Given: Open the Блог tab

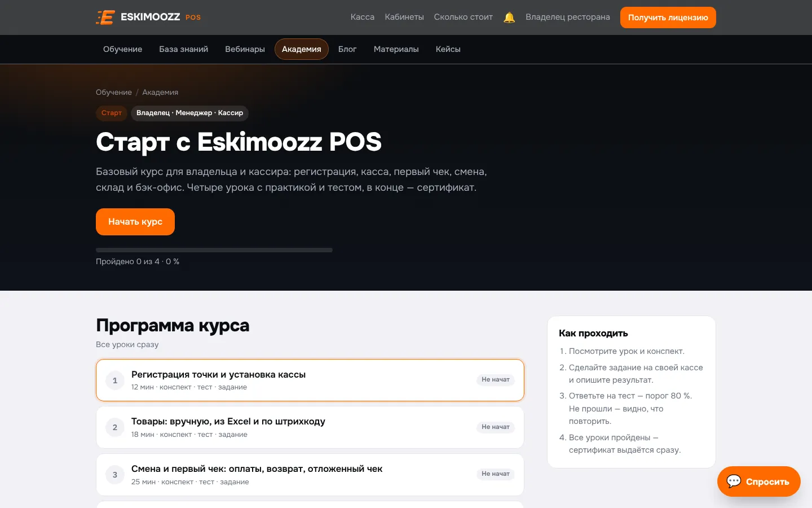Looking at the screenshot, I should [x=347, y=49].
